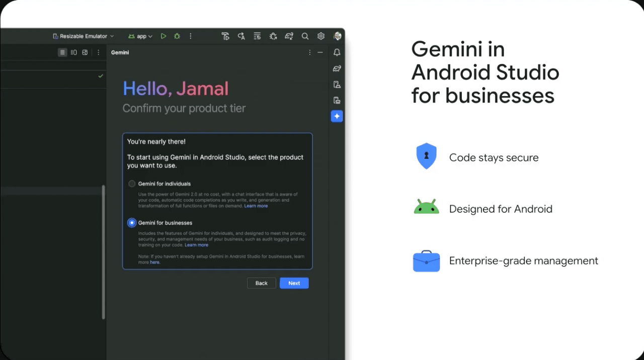Follow the 'here' link in the setup note
The height and width of the screenshot is (360, 644).
[x=154, y=262]
